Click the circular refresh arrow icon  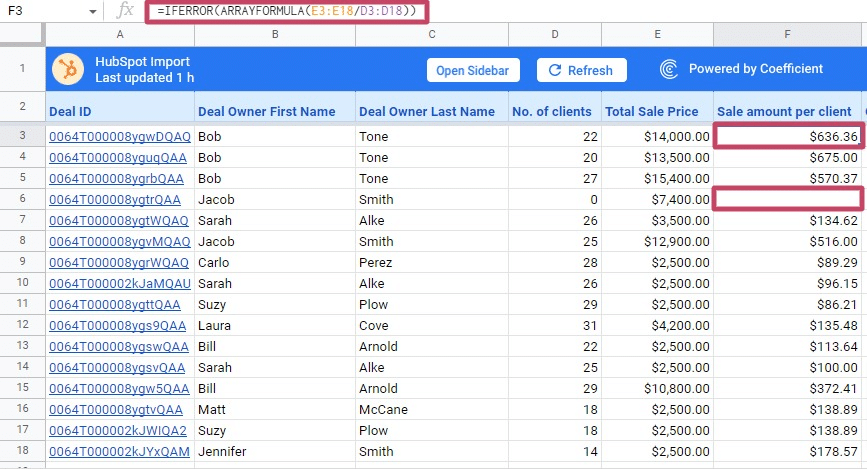pos(553,70)
